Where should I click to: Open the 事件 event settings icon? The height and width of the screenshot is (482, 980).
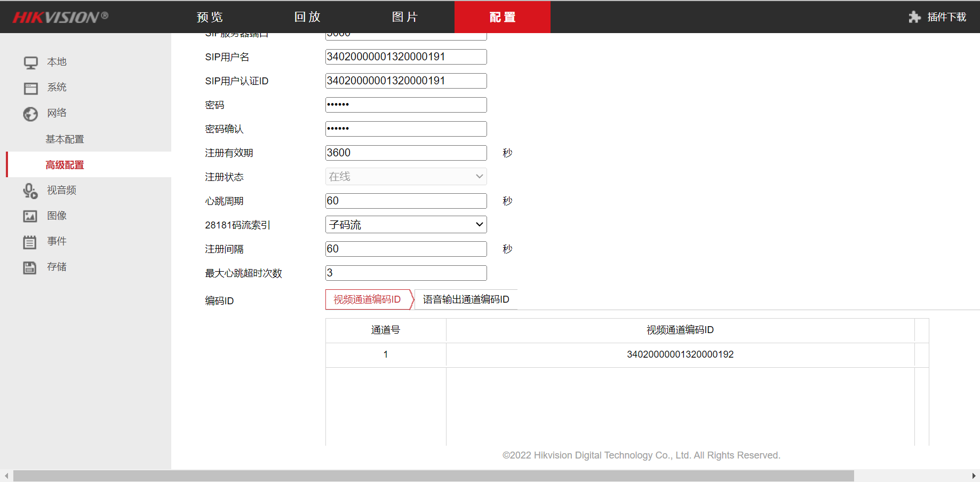click(x=30, y=241)
